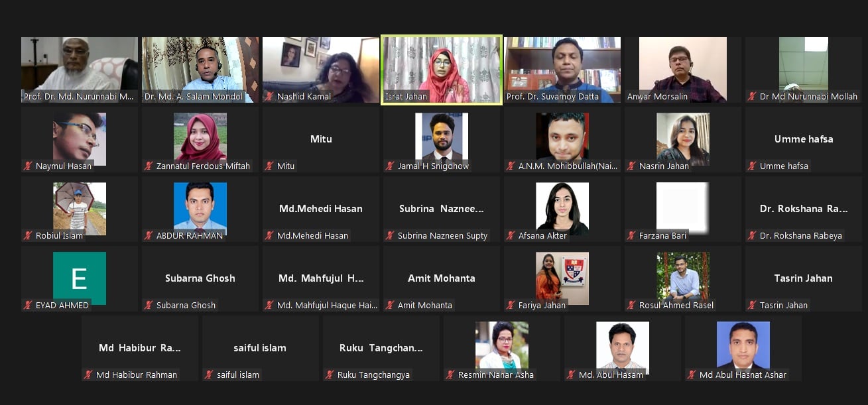Select Rosul Ahmed Rasel's profile picture tile
This screenshot has width=868, height=405.
(x=683, y=278)
